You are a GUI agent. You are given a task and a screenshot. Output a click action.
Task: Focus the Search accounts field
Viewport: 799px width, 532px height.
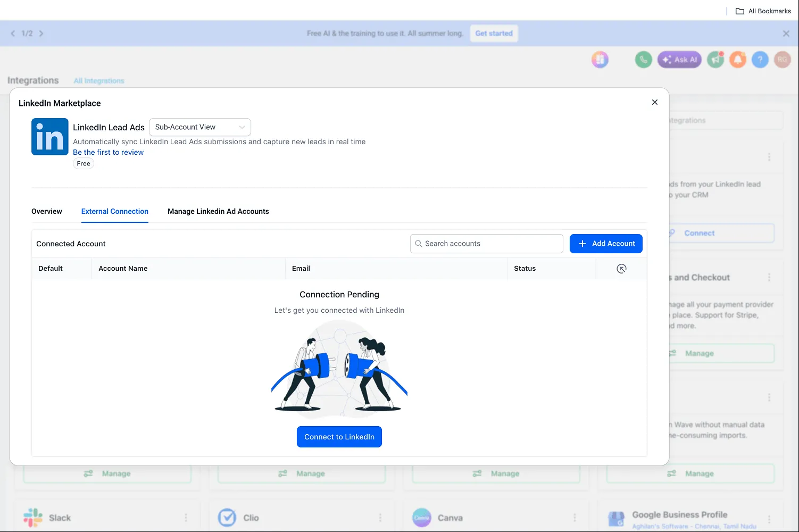pyautogui.click(x=487, y=244)
